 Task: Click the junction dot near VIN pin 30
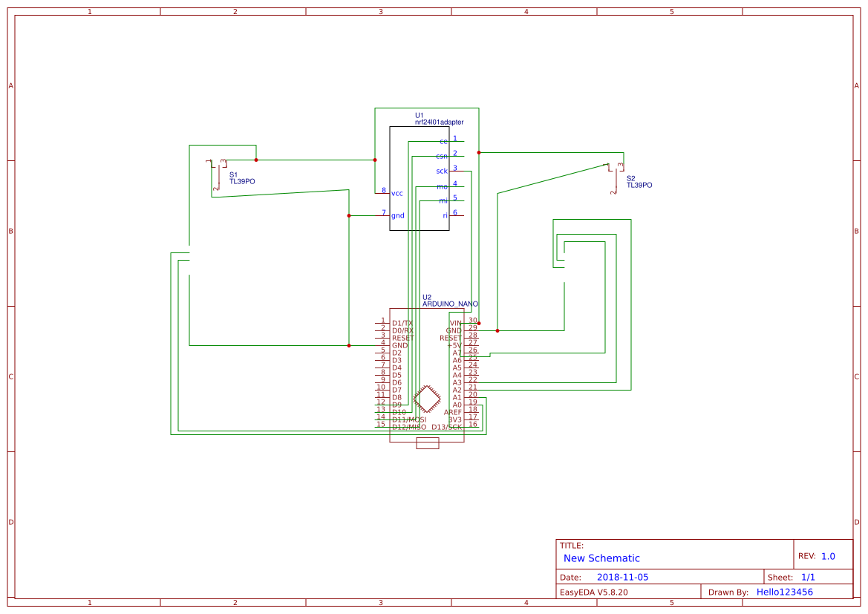coord(478,323)
